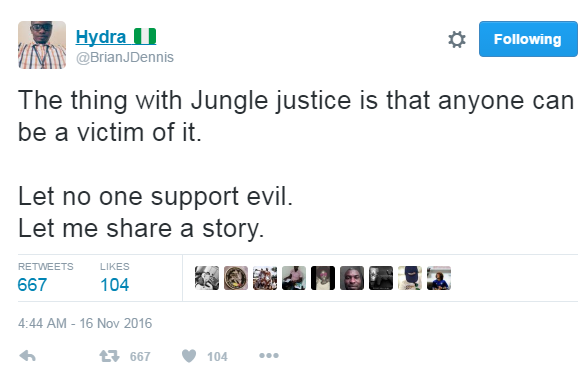Open the 4:44 AM - 16 Nov 2016 timestamp
585x370 pixels.
(85, 323)
